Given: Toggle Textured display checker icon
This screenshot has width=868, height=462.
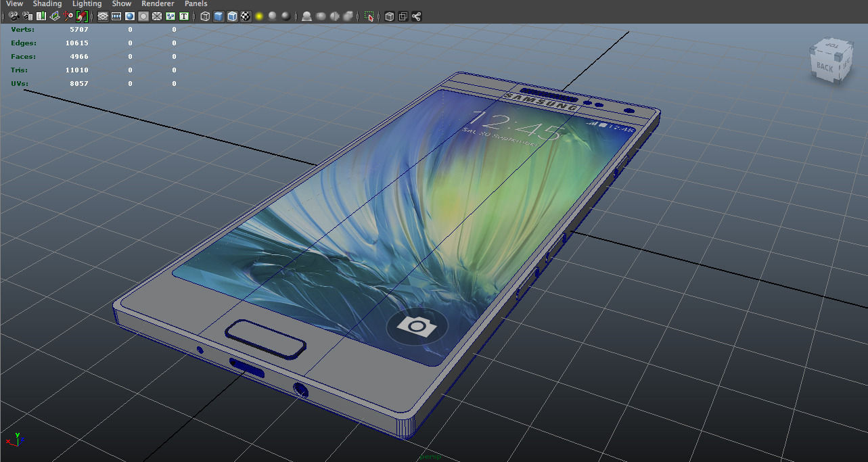Looking at the screenshot, I should 246,16.
